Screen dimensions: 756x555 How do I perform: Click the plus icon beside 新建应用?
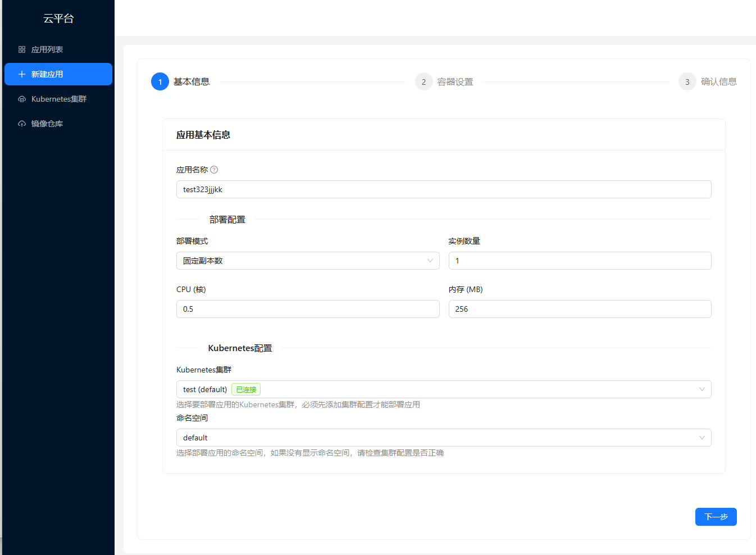click(22, 74)
